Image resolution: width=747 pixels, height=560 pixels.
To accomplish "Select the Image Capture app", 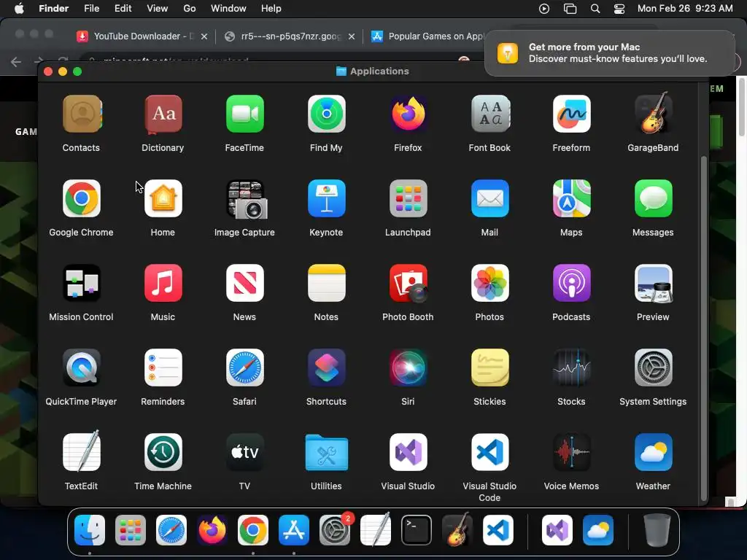I will click(x=247, y=198).
